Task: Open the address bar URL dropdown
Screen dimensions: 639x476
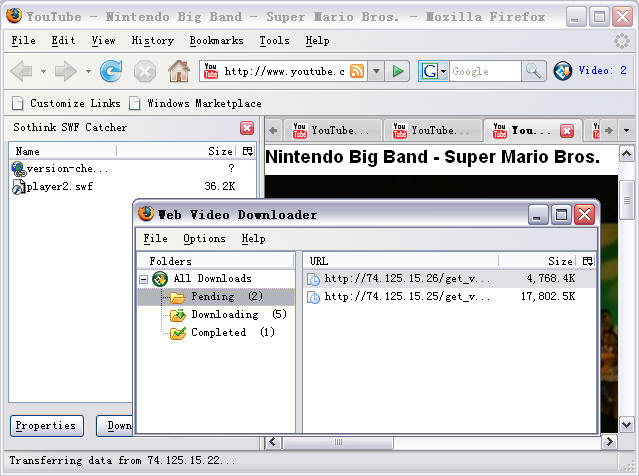Action: 376,71
